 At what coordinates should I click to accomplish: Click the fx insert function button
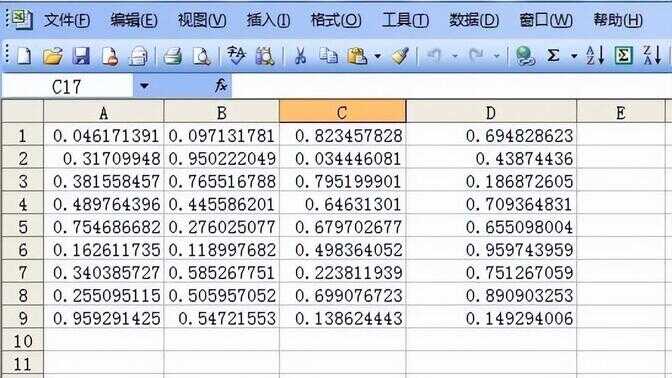pos(221,86)
